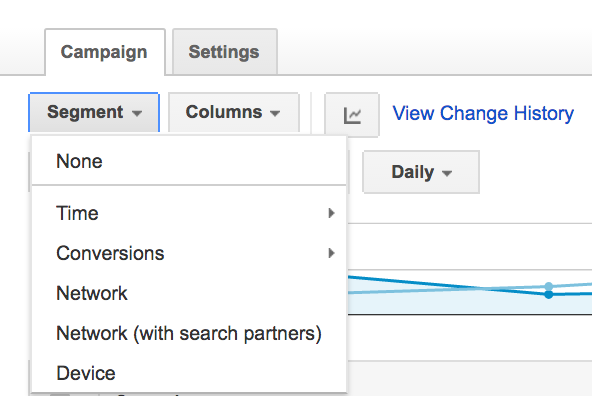Viewport: 592px width, 396px height.
Task: Expand the Conversions submenu arrow
Action: [331, 253]
